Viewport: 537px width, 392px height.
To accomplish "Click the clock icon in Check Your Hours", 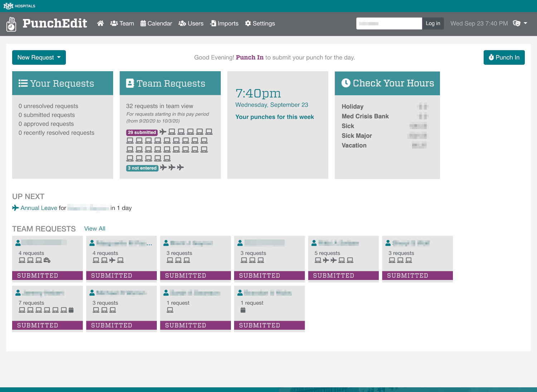I will coord(346,83).
